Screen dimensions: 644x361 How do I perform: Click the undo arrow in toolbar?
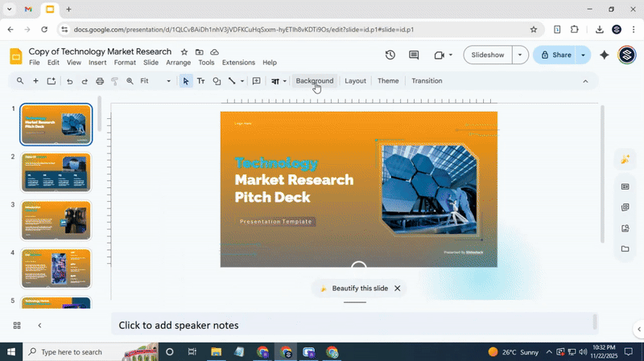pyautogui.click(x=69, y=81)
